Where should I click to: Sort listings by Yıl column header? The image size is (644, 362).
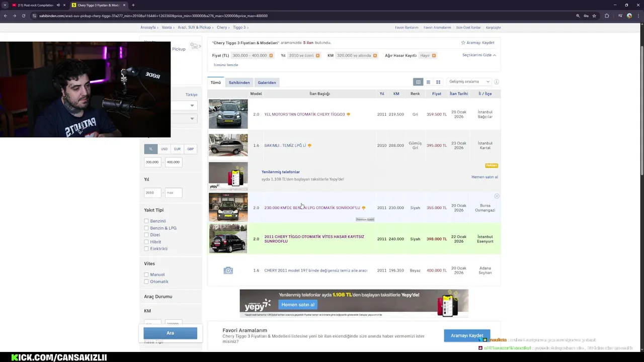point(382,94)
